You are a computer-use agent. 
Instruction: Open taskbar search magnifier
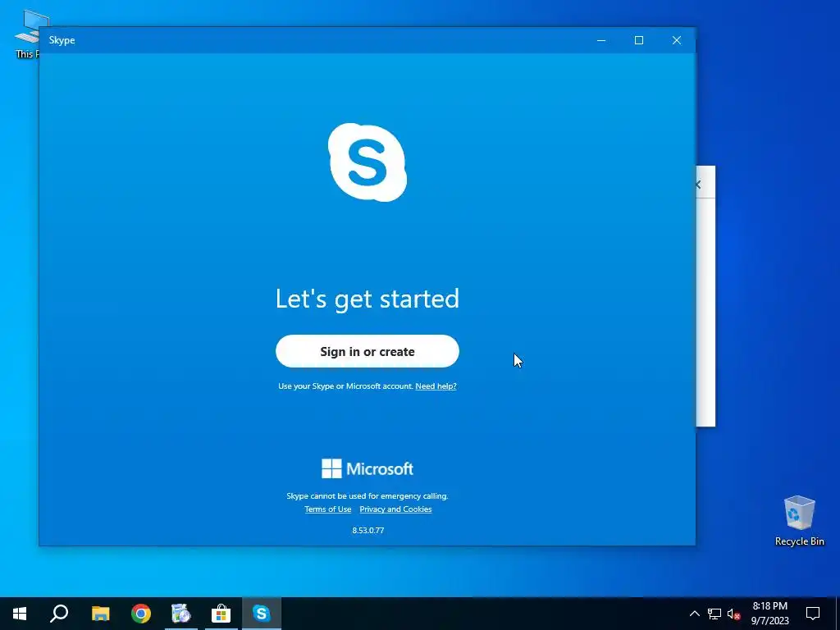(59, 614)
